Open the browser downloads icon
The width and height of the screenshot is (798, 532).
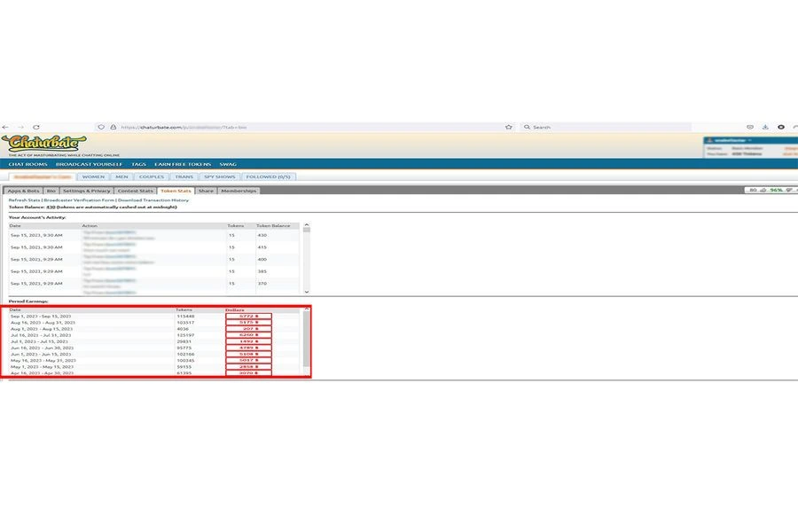click(765, 127)
